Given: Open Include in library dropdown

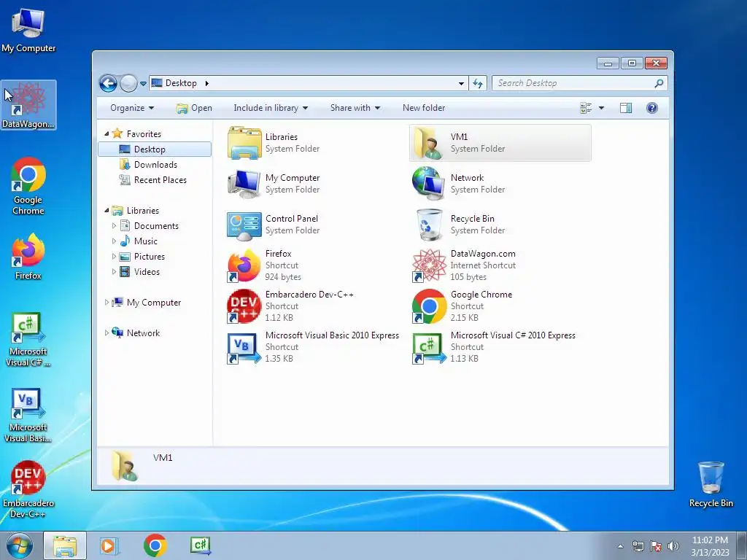Looking at the screenshot, I should (x=271, y=108).
